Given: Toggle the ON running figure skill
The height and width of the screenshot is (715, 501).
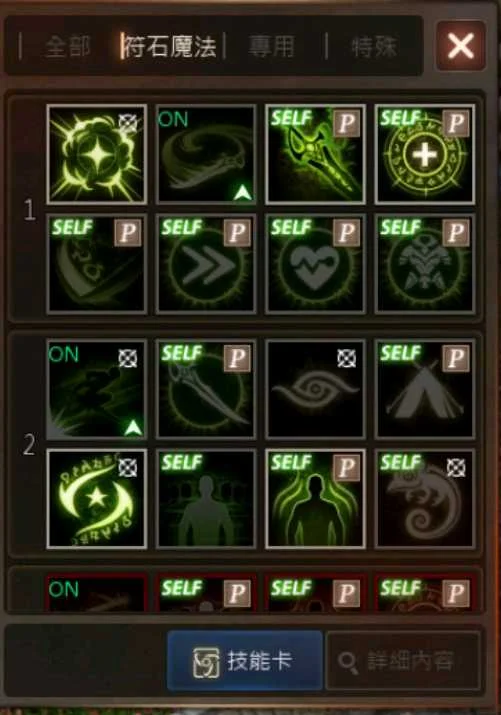Looking at the screenshot, I should [x=97, y=389].
